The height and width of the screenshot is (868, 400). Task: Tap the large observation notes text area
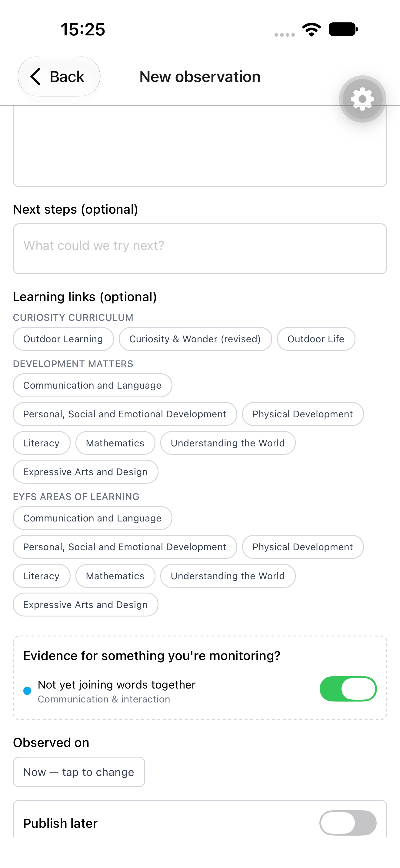(200, 146)
